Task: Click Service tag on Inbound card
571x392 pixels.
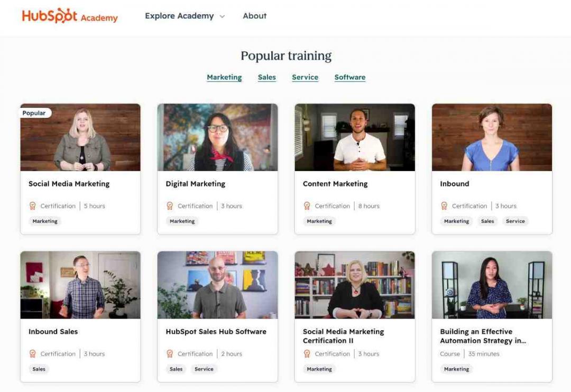Action: pyautogui.click(x=515, y=221)
